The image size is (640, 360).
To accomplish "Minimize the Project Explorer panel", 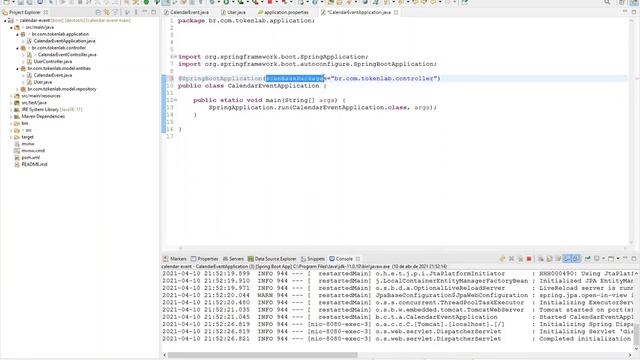I will coord(144,12).
